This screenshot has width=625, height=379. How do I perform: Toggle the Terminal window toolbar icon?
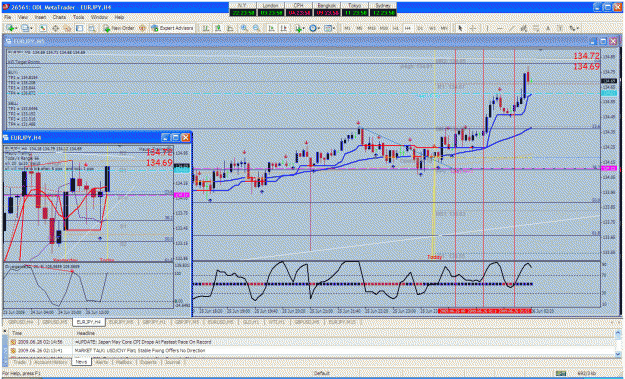tap(79, 28)
